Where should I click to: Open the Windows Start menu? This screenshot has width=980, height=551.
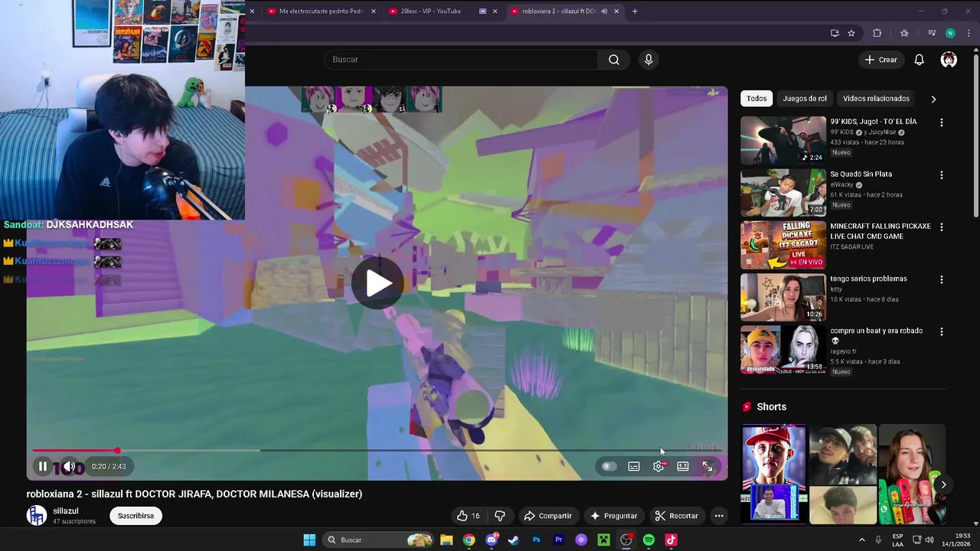[309, 540]
